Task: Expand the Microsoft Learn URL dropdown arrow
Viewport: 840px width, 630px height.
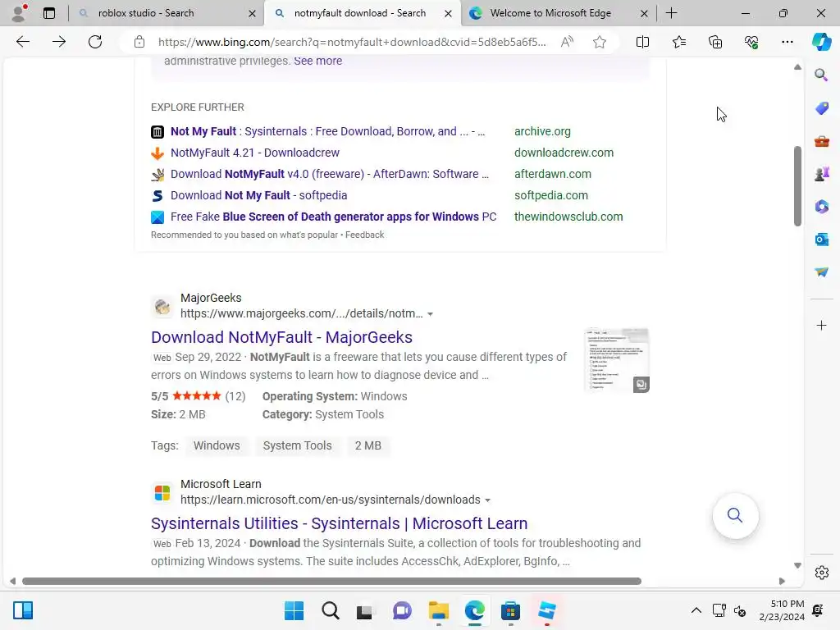Action: (x=487, y=500)
